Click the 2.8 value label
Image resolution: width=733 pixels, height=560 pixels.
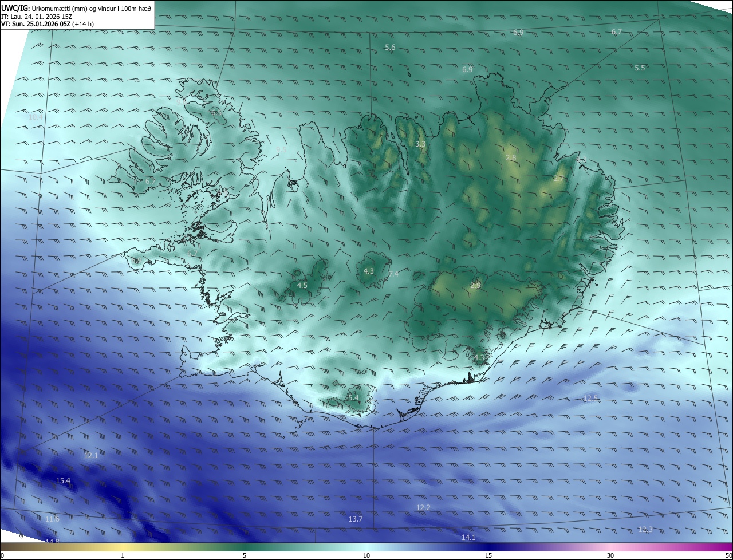tap(511, 157)
